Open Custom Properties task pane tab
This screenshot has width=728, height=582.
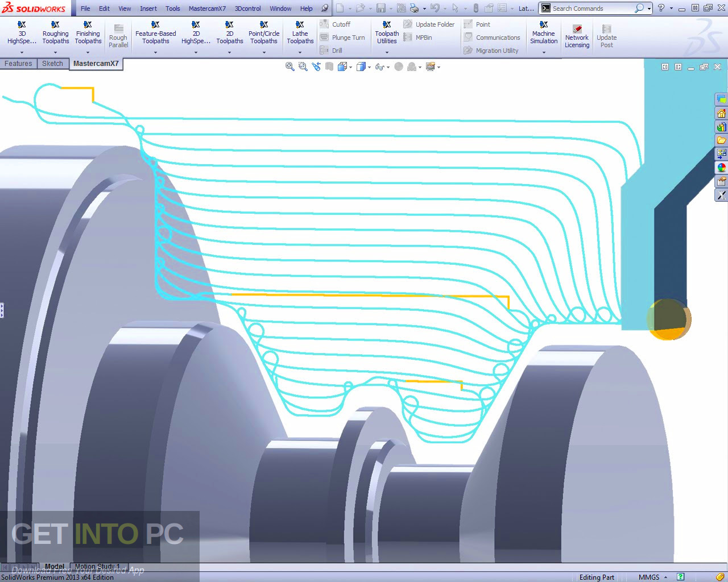[x=721, y=181]
